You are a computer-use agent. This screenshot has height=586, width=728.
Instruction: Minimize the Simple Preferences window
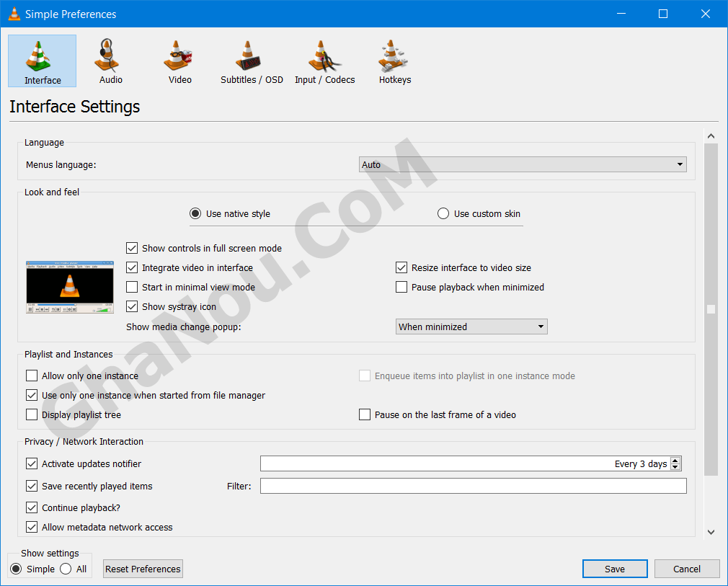(x=621, y=14)
